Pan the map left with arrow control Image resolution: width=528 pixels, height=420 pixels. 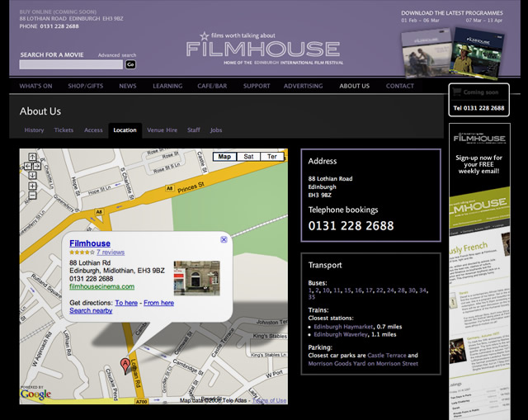[28, 166]
